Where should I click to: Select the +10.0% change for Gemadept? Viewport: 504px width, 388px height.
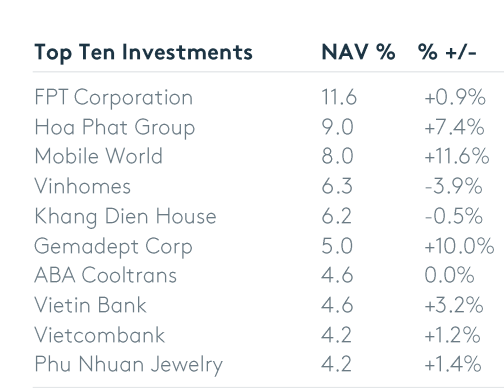(x=459, y=246)
